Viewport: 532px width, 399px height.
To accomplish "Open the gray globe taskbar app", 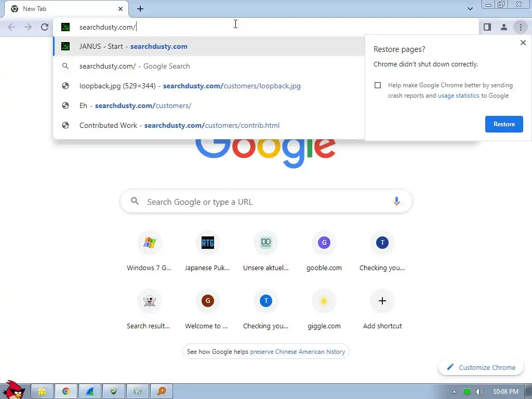I will (x=137, y=392).
